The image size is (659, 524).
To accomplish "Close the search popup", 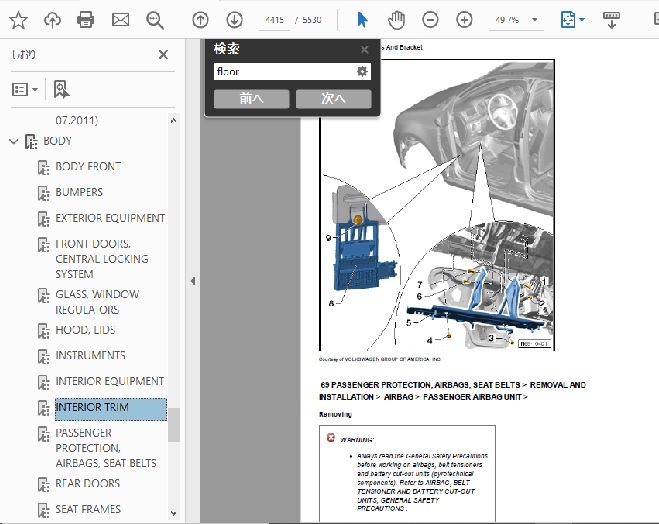I will 364,50.
